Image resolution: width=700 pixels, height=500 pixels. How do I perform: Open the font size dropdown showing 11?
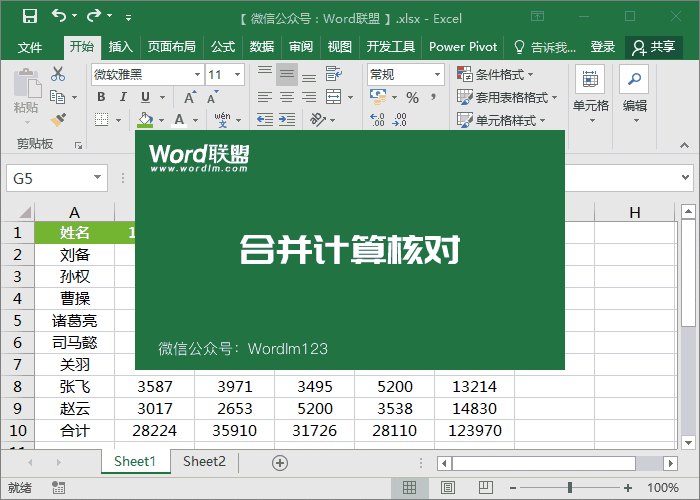(237, 74)
